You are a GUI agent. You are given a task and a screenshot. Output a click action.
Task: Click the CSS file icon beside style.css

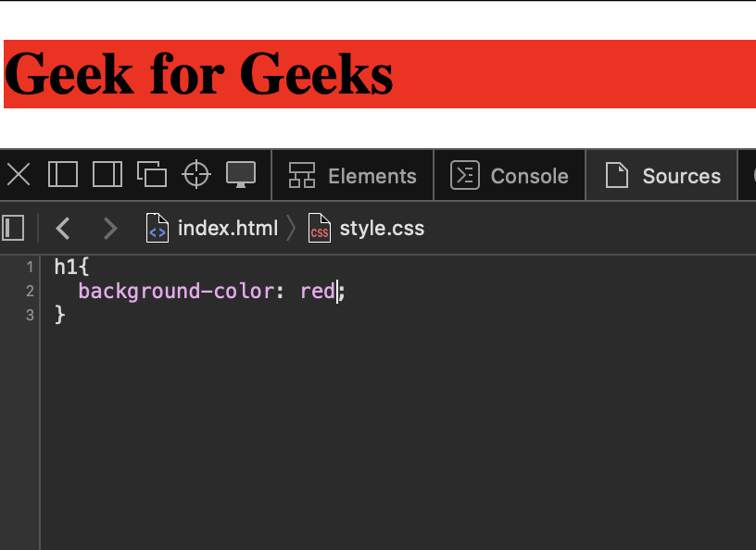tap(320, 228)
